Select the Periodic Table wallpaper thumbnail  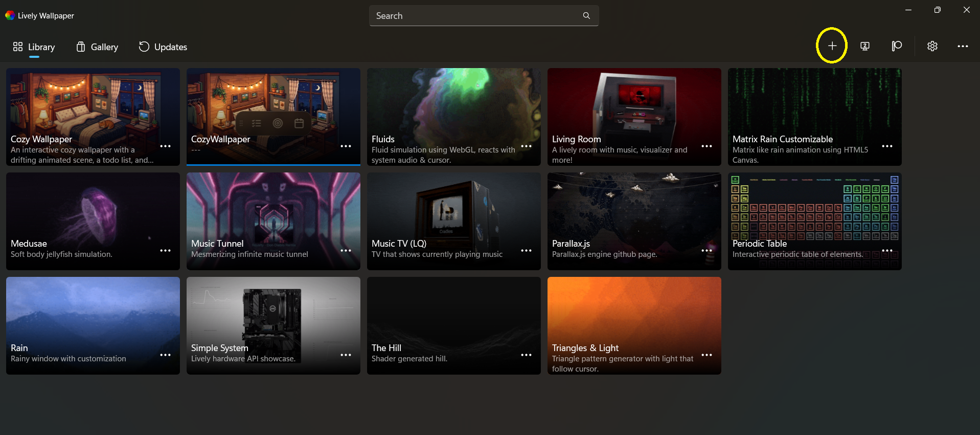pyautogui.click(x=815, y=221)
